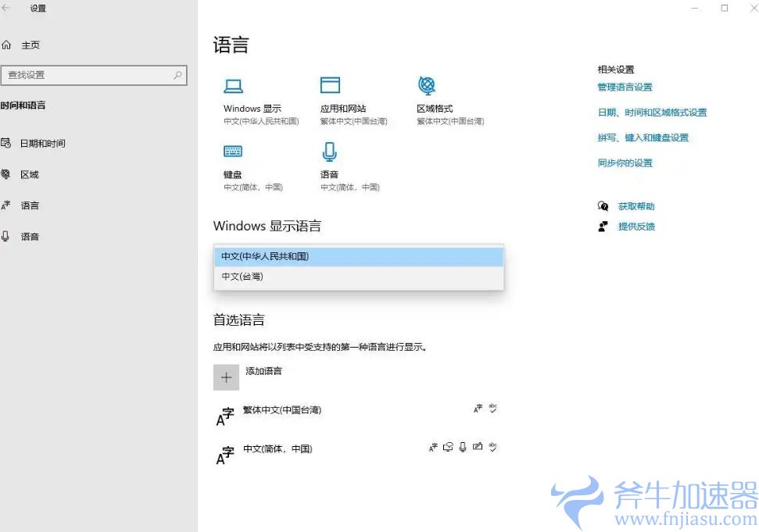Select 繁体中文(中国台湾) in preferred languages
Image resolution: width=759 pixels, height=532 pixels.
tap(282, 410)
